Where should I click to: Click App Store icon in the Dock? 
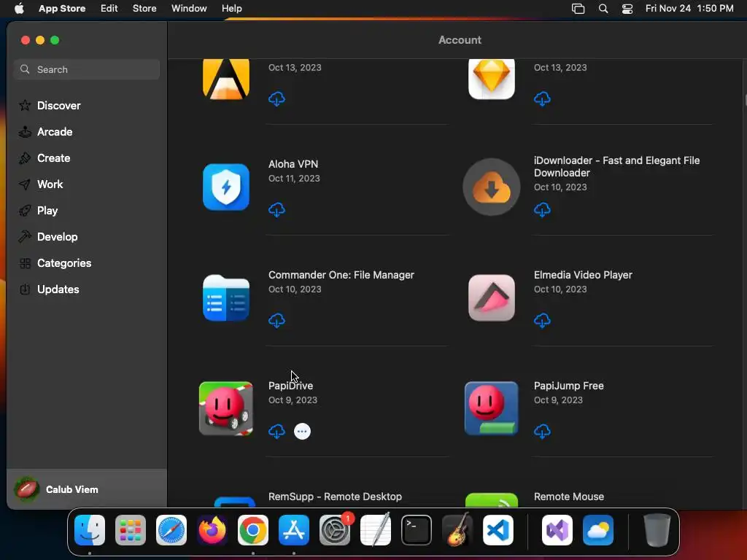[x=294, y=530]
